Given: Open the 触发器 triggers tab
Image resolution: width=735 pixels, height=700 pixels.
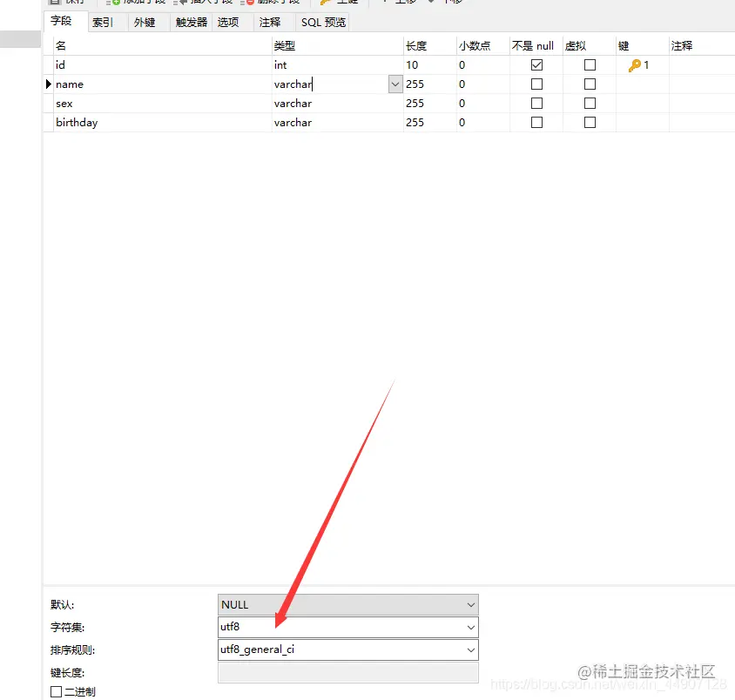Looking at the screenshot, I should [190, 22].
